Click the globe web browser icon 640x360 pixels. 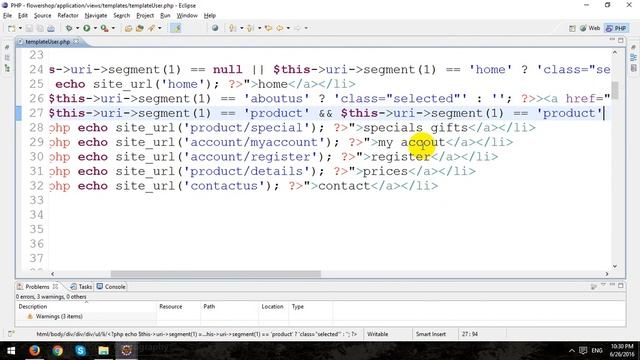coord(215,28)
